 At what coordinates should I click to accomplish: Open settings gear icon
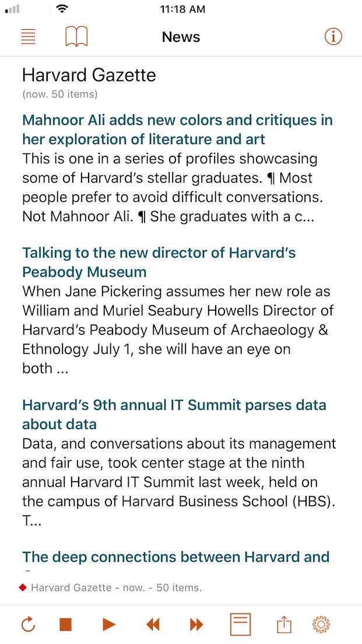[x=321, y=625]
